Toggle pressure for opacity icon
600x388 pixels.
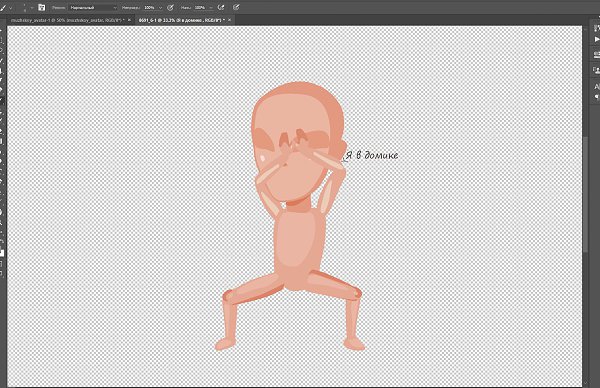tap(171, 7)
